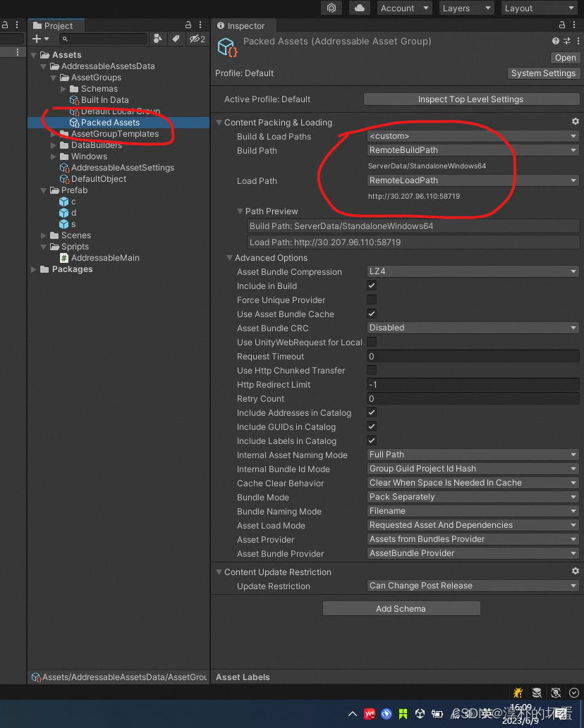Open Content Update Restriction gear menu

[575, 571]
